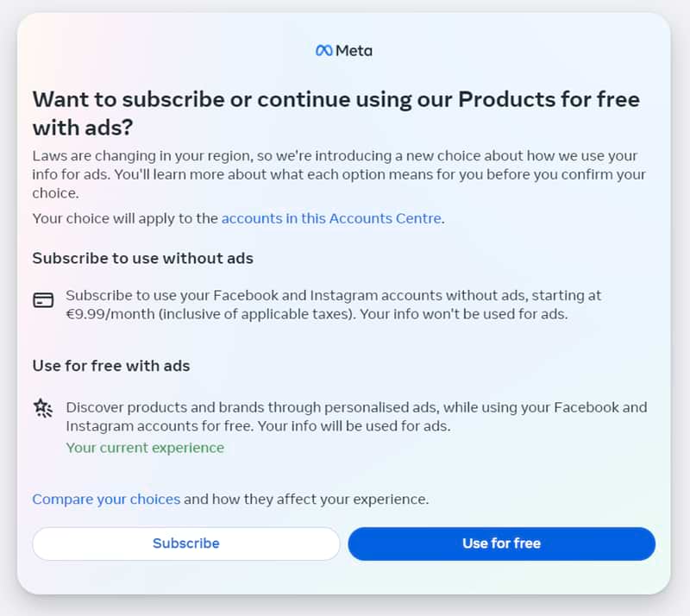
Task: Click the Subscribe to use without ads heading
Action: coord(143,258)
